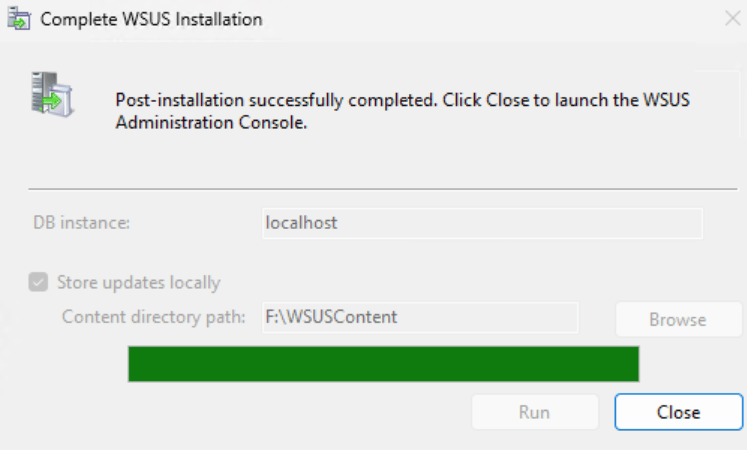The height and width of the screenshot is (450, 747).
Task: Click the 'DB instance:' label
Action: (x=82, y=223)
